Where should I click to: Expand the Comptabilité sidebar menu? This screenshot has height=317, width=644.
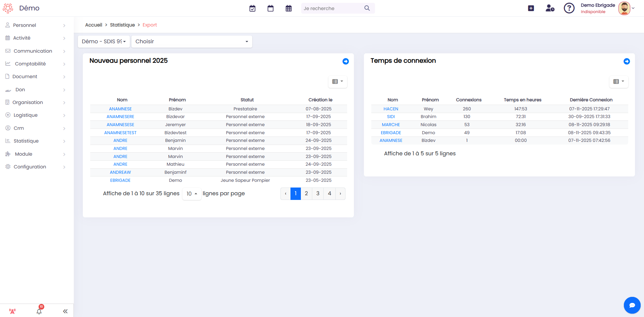coord(36,64)
